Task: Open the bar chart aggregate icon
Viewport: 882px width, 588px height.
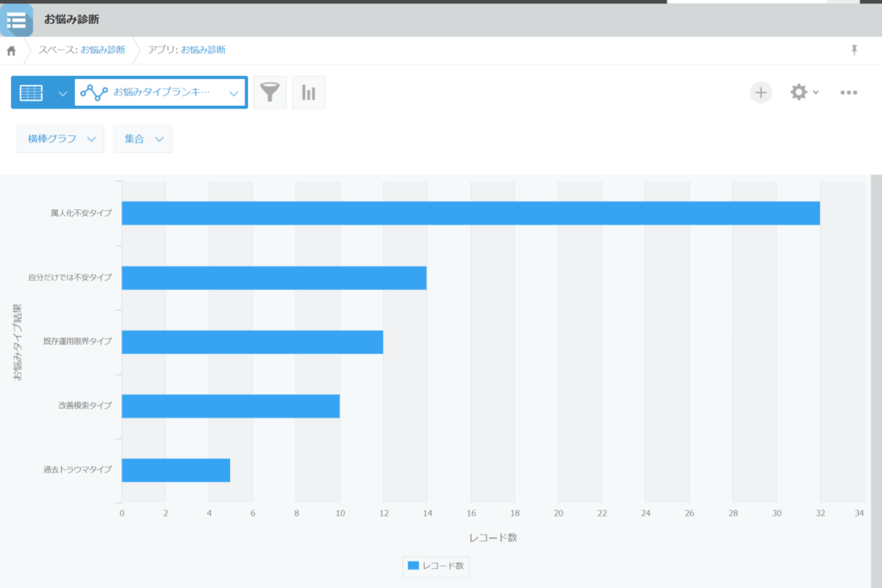Action: point(308,93)
